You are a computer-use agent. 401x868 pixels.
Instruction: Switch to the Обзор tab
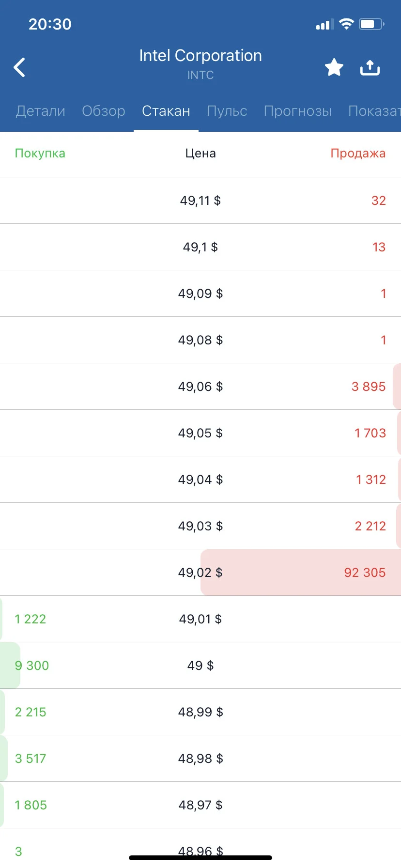(x=104, y=111)
